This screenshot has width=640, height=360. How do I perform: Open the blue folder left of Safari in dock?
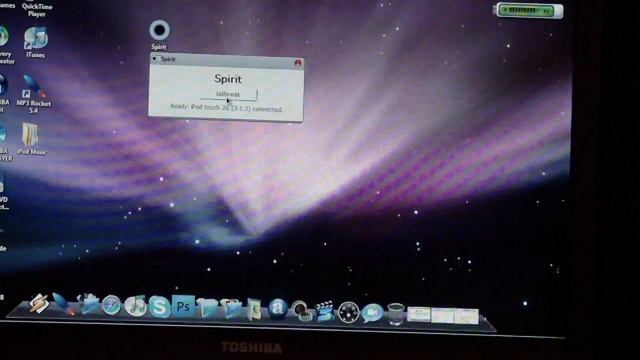[x=88, y=304]
